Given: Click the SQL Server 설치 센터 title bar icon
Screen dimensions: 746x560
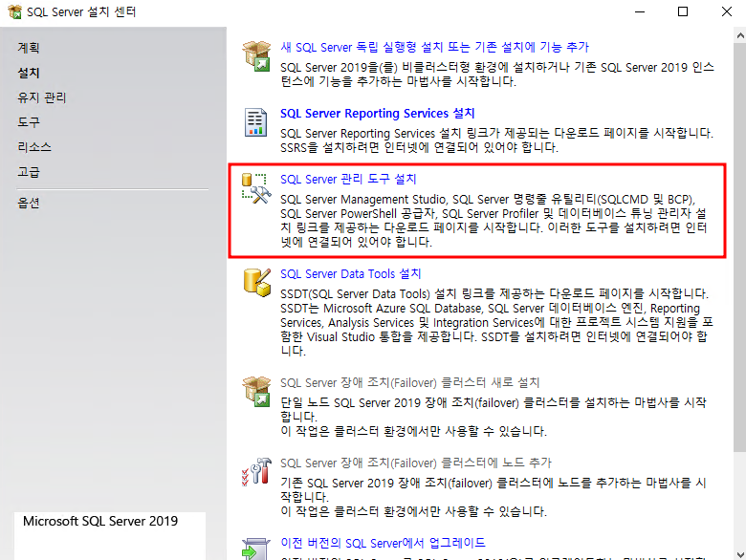Looking at the screenshot, I should pos(14,11).
